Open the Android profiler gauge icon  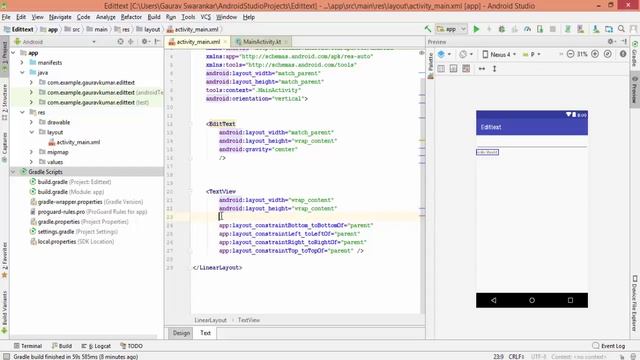click(527, 29)
